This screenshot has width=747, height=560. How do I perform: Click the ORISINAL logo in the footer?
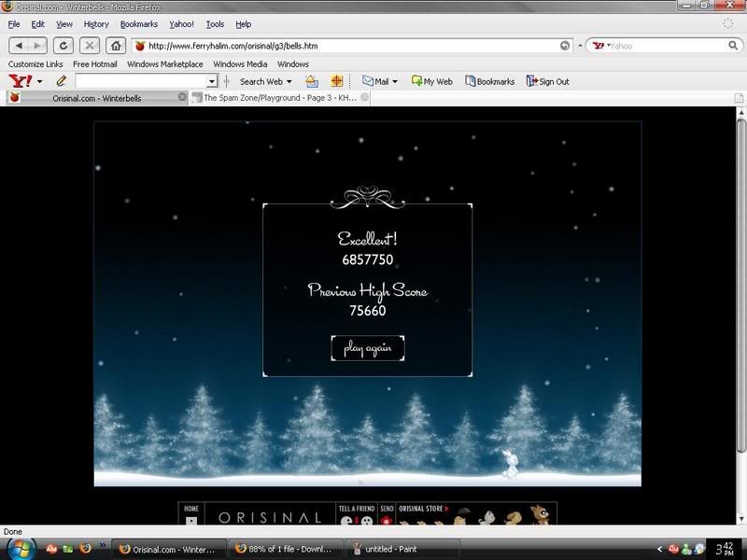tap(270, 517)
